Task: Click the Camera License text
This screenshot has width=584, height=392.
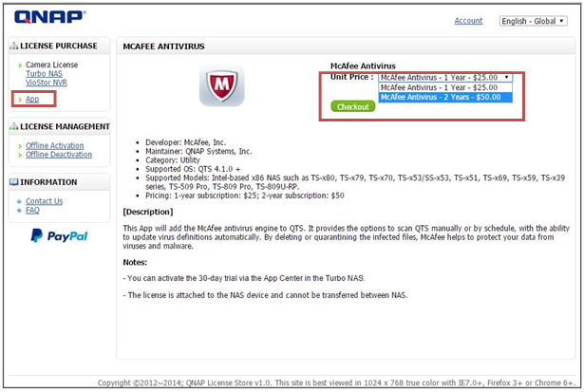Action: click(52, 65)
